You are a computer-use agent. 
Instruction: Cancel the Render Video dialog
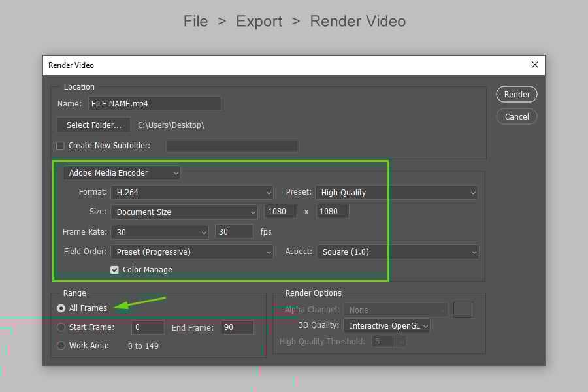(516, 117)
